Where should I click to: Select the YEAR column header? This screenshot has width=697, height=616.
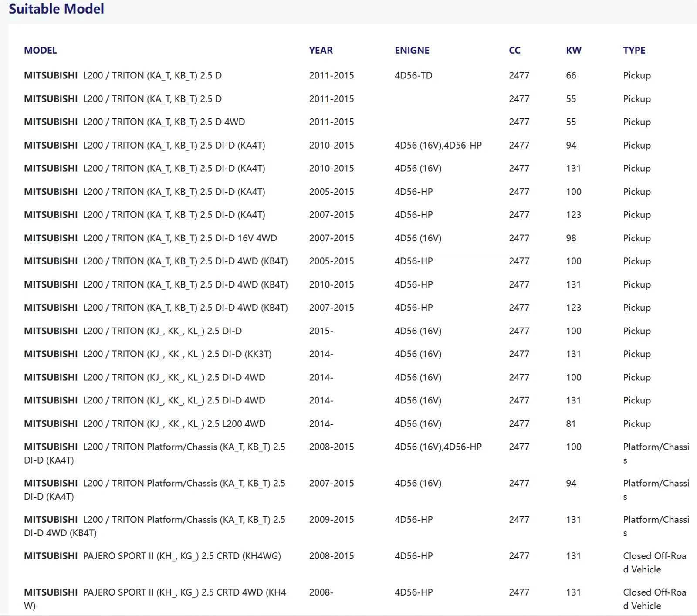tap(321, 50)
